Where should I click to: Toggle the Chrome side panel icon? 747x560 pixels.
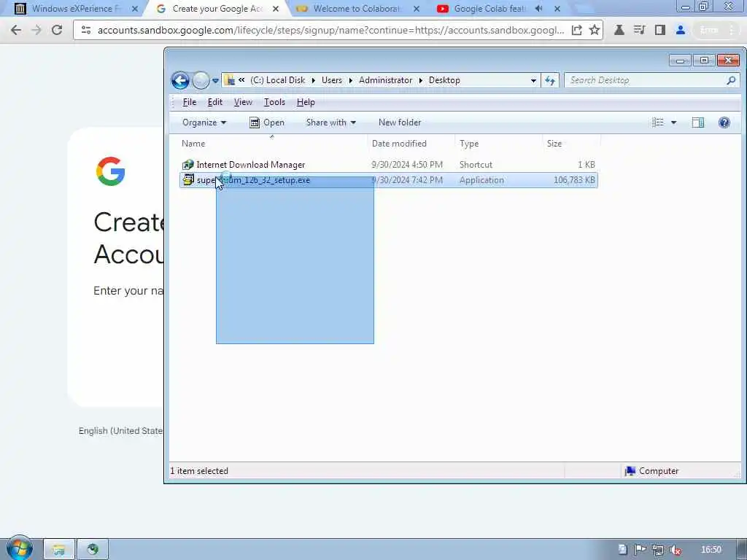coord(659,30)
